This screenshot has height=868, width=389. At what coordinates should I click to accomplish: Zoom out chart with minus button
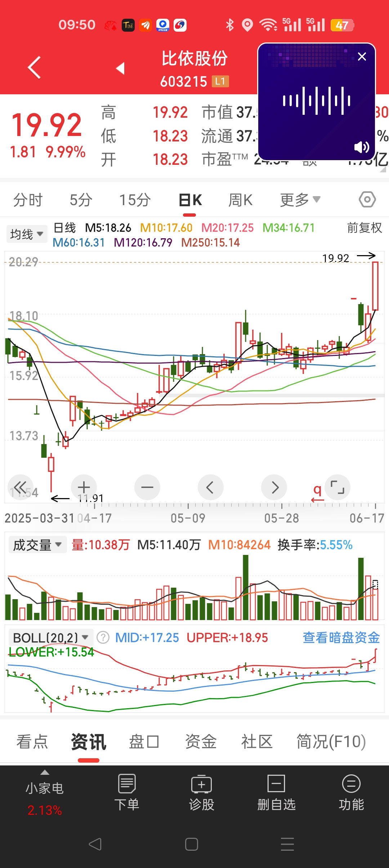pos(147,487)
